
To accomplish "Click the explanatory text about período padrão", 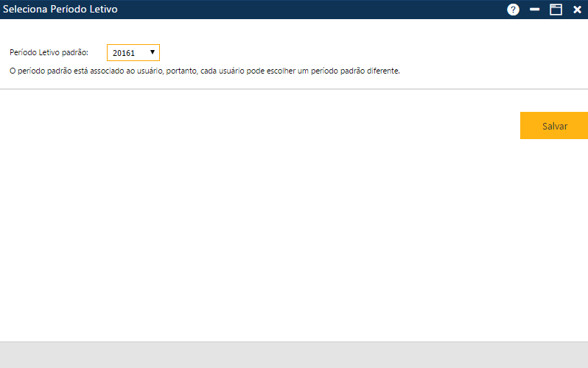I will pos(204,71).
